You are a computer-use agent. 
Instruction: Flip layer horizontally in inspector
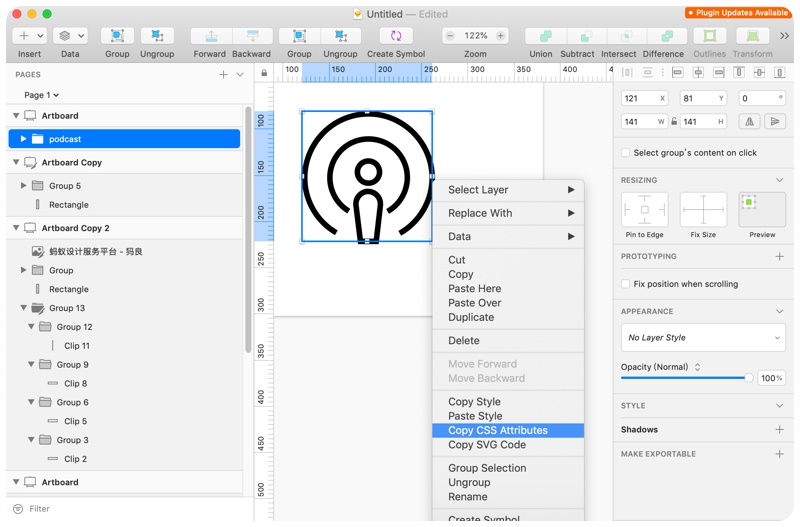(x=749, y=121)
